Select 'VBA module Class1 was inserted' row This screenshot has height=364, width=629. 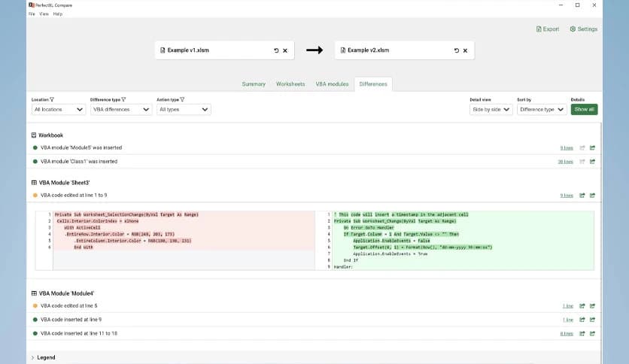click(314, 162)
